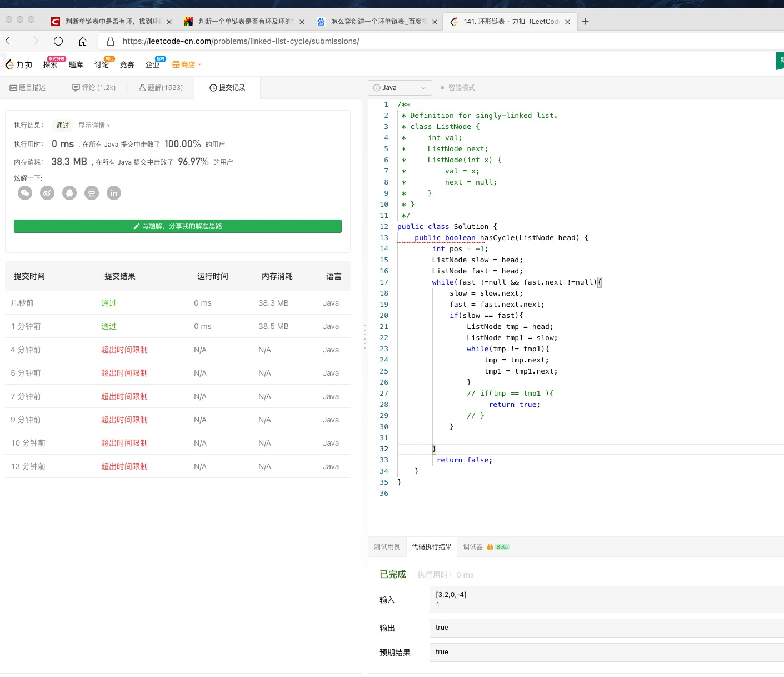The height and width of the screenshot is (677, 784).
Task: Reload the current page
Action: pyautogui.click(x=58, y=41)
